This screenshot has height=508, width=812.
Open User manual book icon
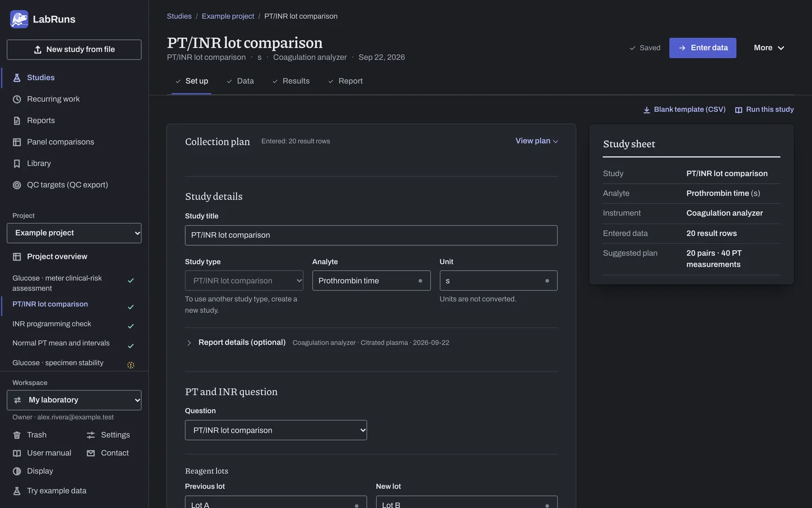(x=17, y=453)
